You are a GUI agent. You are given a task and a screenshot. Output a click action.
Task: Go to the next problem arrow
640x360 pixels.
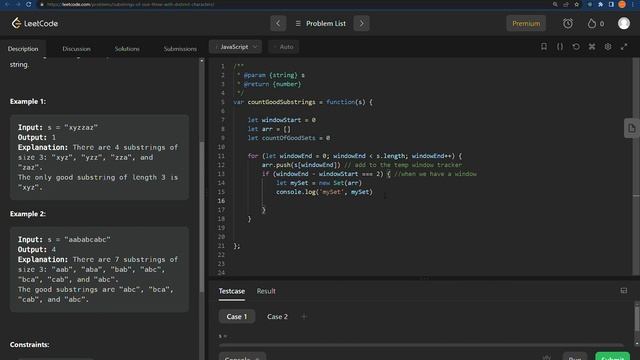[x=362, y=23]
